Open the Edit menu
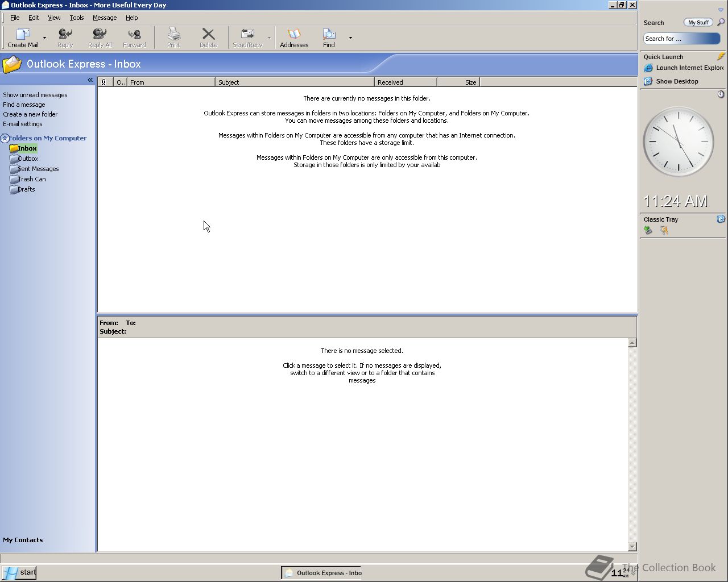 click(x=34, y=18)
